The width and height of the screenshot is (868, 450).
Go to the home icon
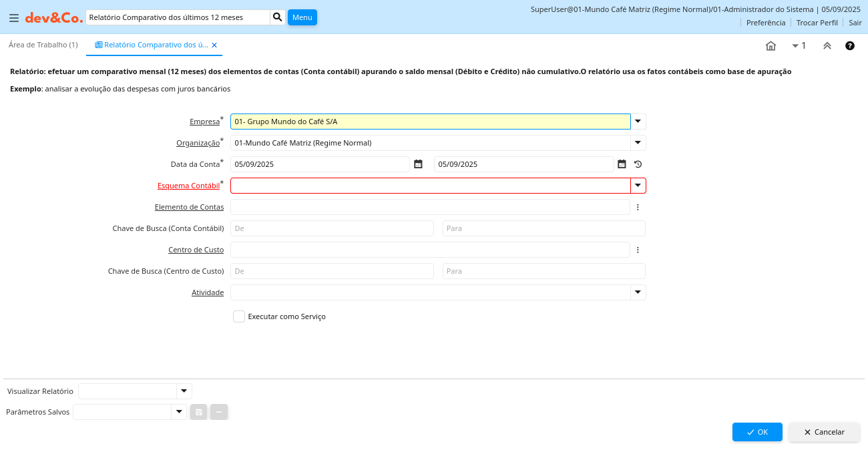(x=771, y=46)
